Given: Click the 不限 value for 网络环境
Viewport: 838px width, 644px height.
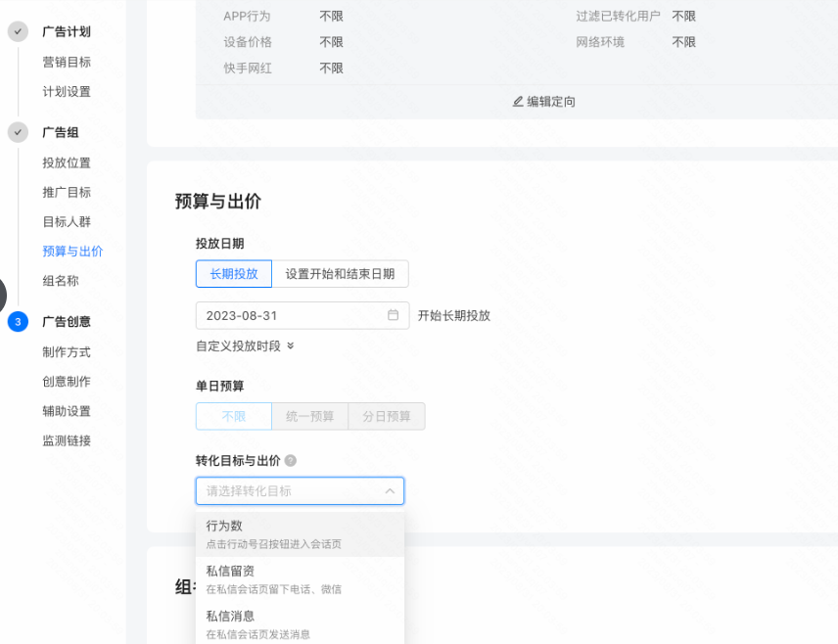Looking at the screenshot, I should [683, 42].
